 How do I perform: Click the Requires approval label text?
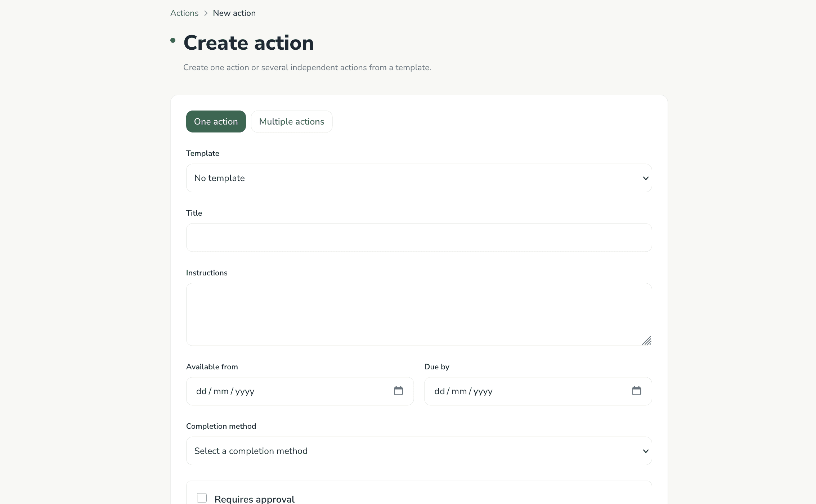(255, 499)
